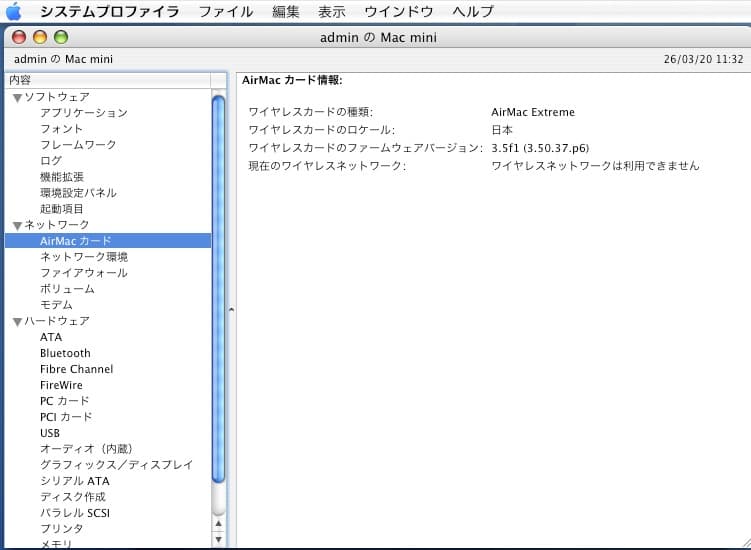
Task: Click the 現在のワイヤレスネットワーク label
Action: tap(327, 166)
